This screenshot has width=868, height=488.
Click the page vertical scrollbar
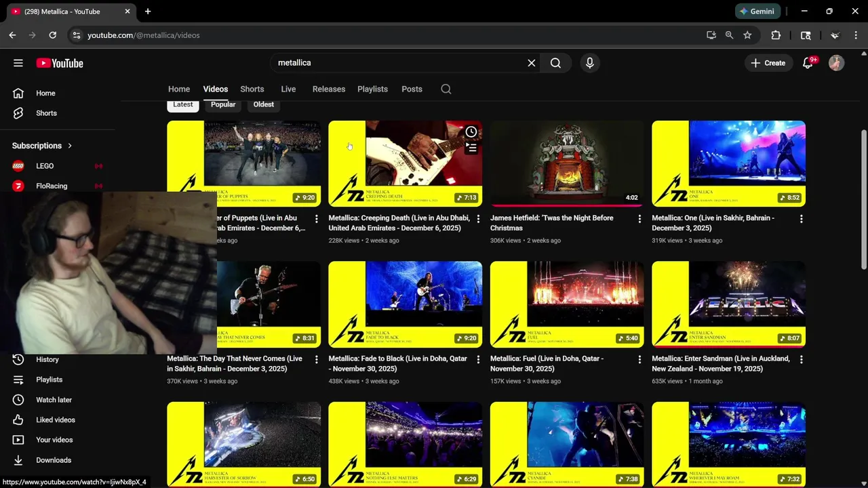(x=863, y=201)
